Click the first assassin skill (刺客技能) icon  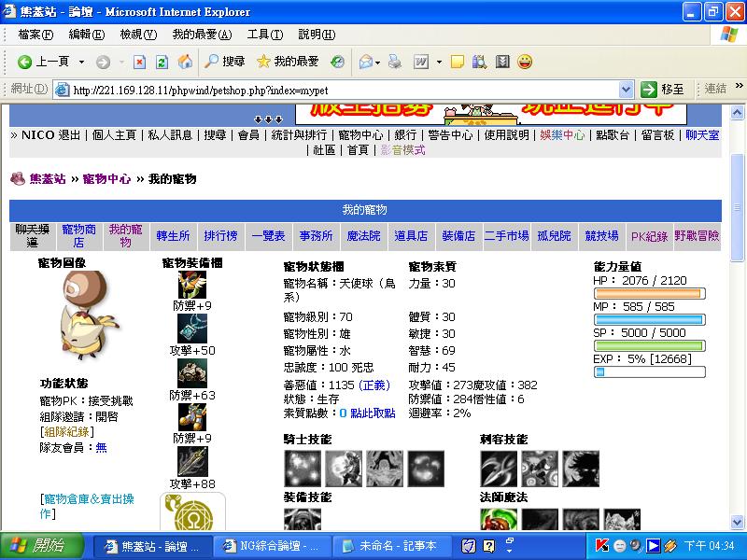pyautogui.click(x=498, y=469)
